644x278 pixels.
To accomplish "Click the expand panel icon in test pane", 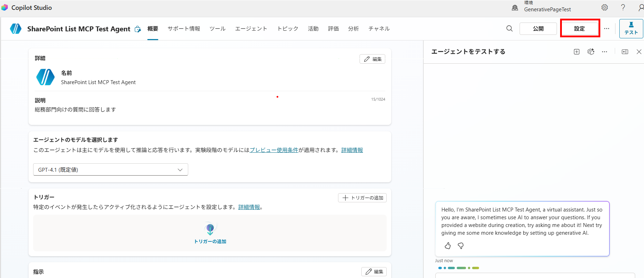I will point(625,52).
